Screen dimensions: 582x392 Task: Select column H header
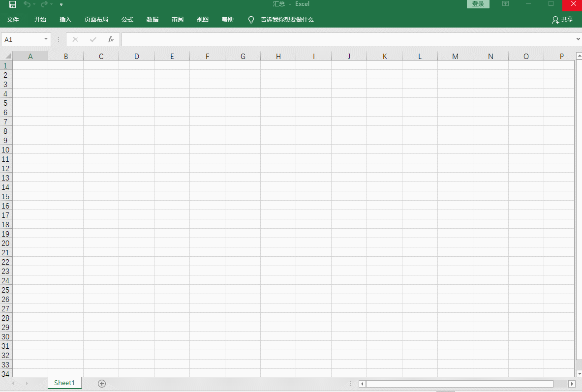click(278, 56)
